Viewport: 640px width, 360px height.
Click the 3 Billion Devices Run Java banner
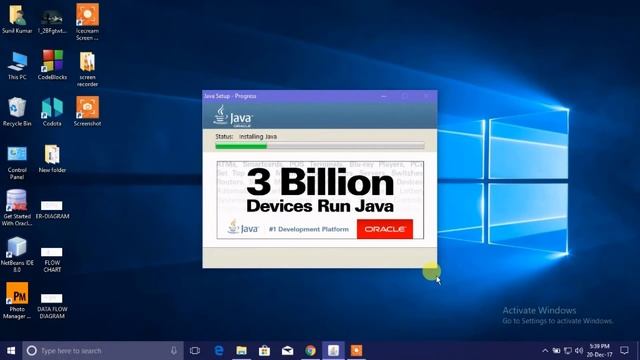[320, 200]
